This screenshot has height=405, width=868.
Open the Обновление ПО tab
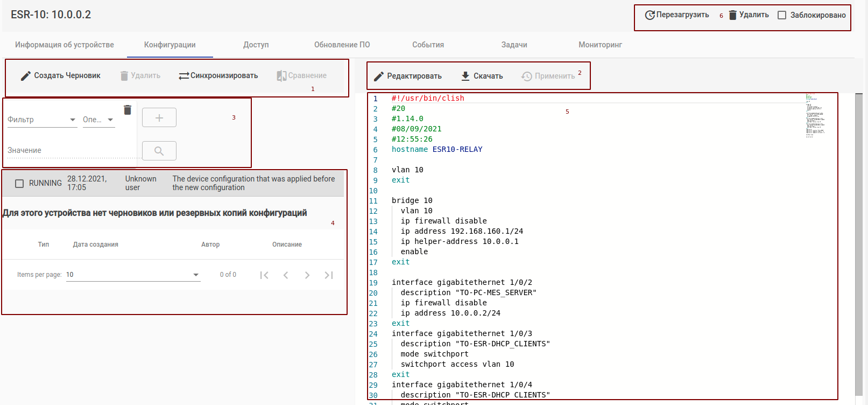coord(342,45)
